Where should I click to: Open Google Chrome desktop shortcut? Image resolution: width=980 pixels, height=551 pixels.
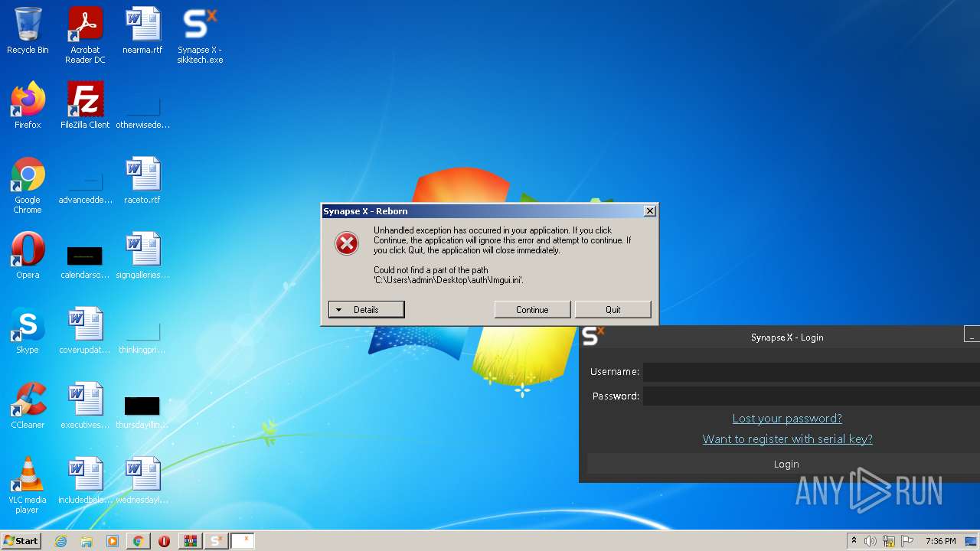[x=28, y=185]
